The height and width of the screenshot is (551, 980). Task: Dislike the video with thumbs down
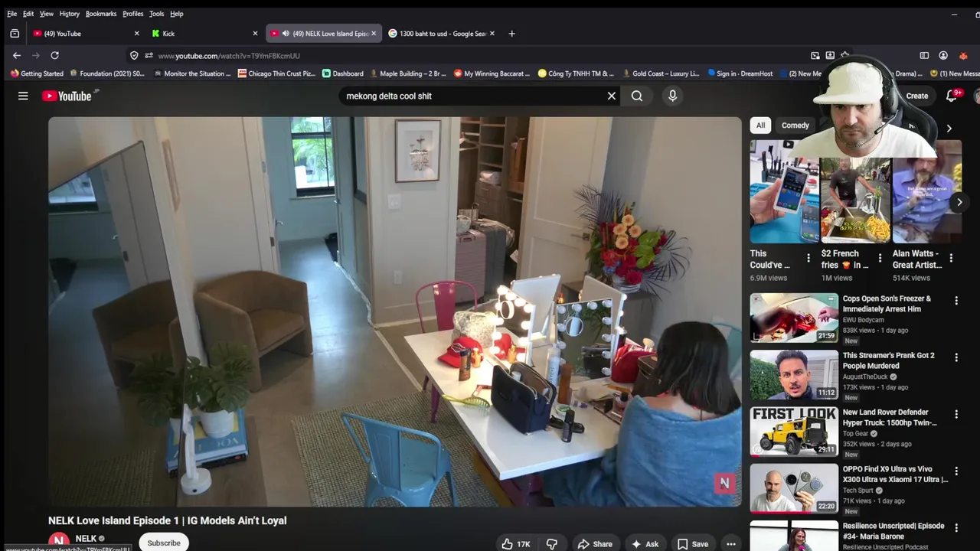tap(552, 544)
